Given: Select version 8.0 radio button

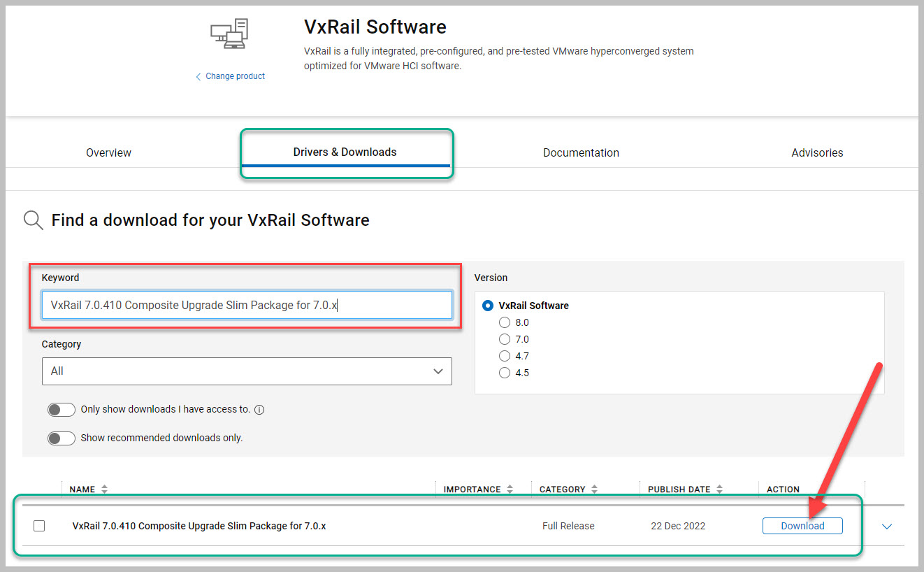Looking at the screenshot, I should pyautogui.click(x=505, y=322).
